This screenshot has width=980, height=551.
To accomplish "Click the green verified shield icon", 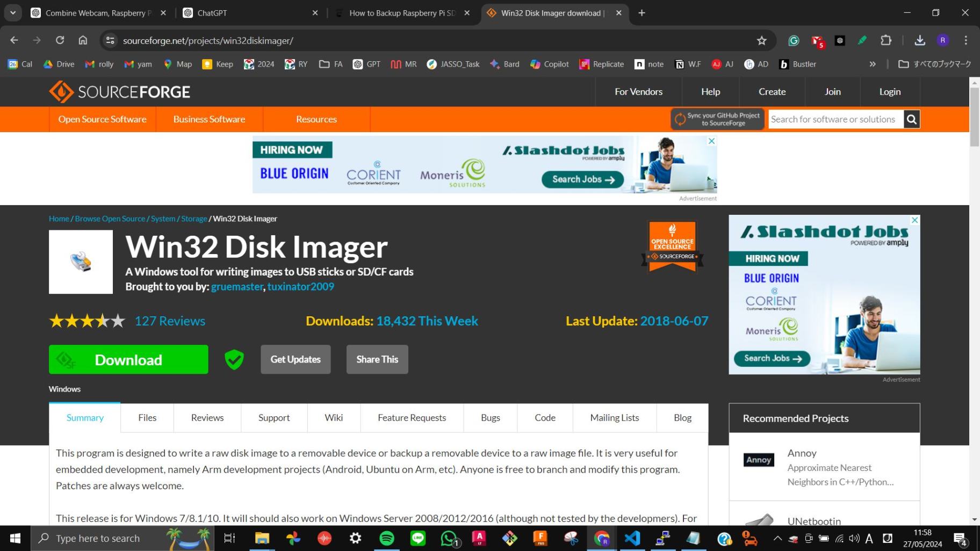I will pos(234,359).
